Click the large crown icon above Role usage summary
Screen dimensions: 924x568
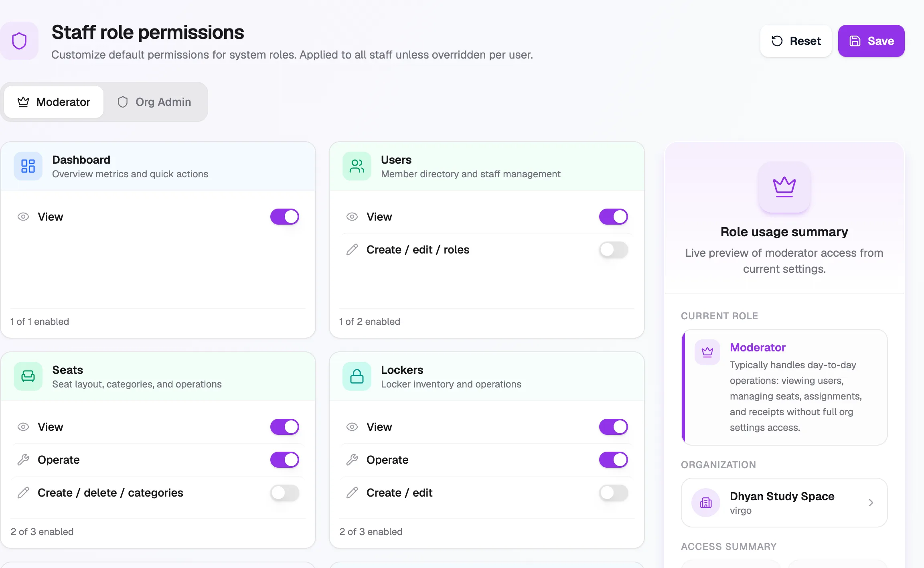(x=784, y=187)
